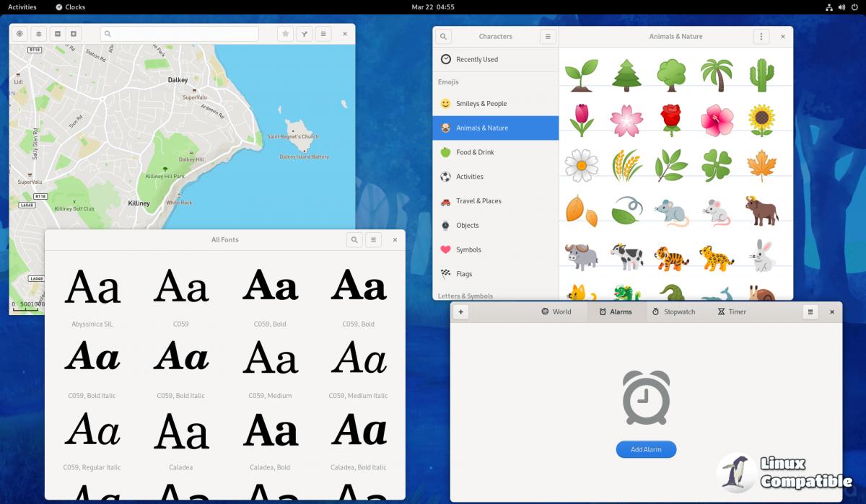The image size is (866, 504).
Task: Open the favorites star button in Maps
Action: coord(286,34)
